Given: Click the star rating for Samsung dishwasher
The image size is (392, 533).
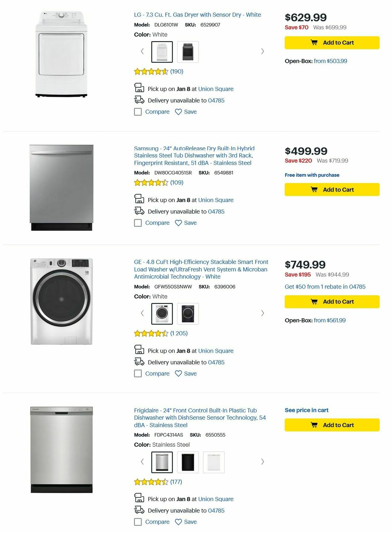Looking at the screenshot, I should pos(150,183).
